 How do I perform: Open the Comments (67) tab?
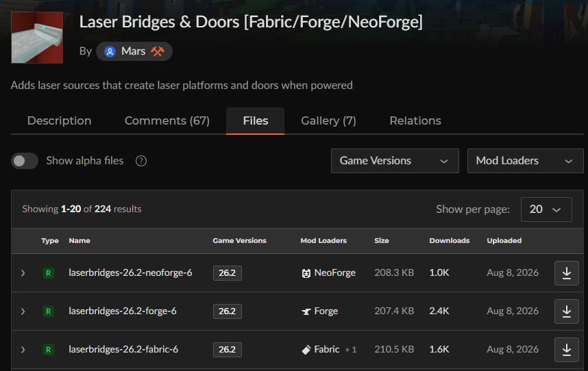[x=167, y=121]
